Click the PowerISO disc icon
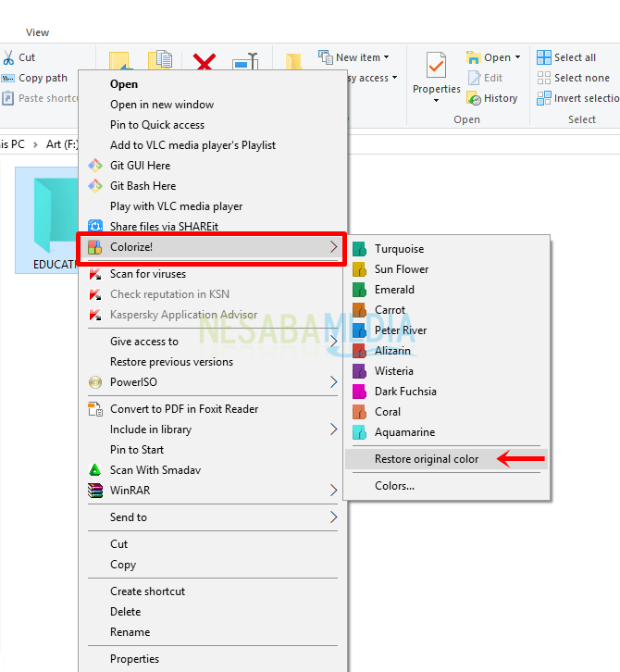This screenshot has width=620, height=672. point(95,382)
